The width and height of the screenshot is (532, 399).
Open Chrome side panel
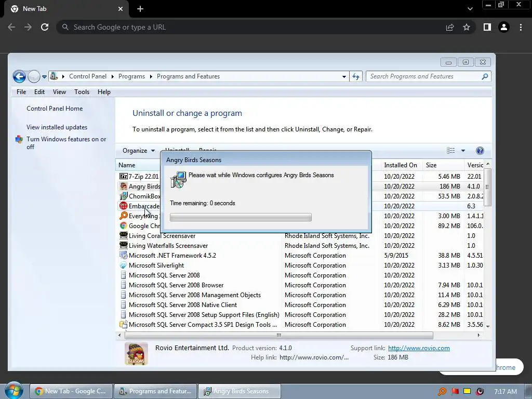coord(487,27)
